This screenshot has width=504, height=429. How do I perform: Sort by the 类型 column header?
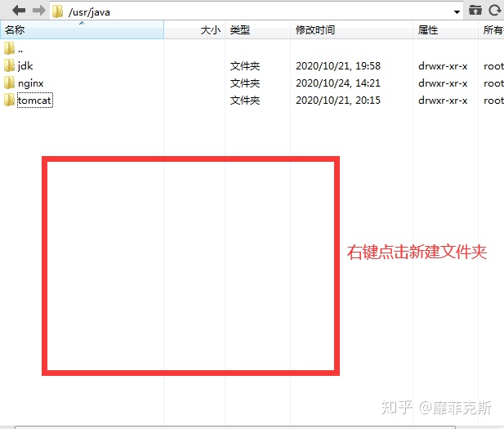(x=258, y=30)
